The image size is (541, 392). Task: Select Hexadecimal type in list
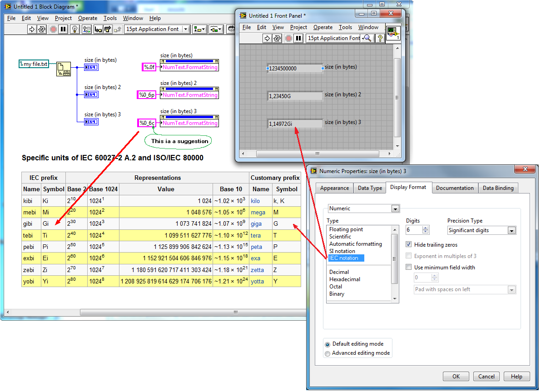[x=345, y=279]
